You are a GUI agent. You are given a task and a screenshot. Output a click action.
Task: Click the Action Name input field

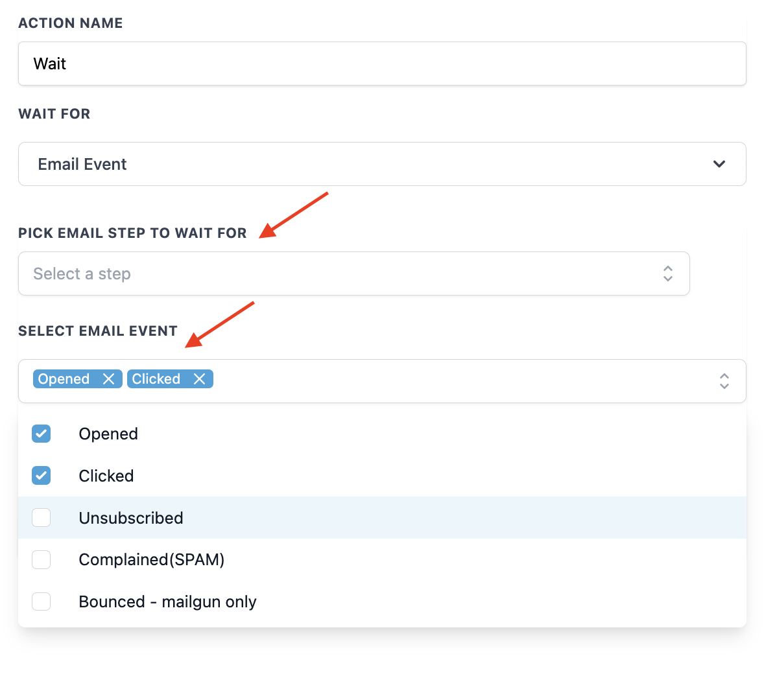point(381,64)
